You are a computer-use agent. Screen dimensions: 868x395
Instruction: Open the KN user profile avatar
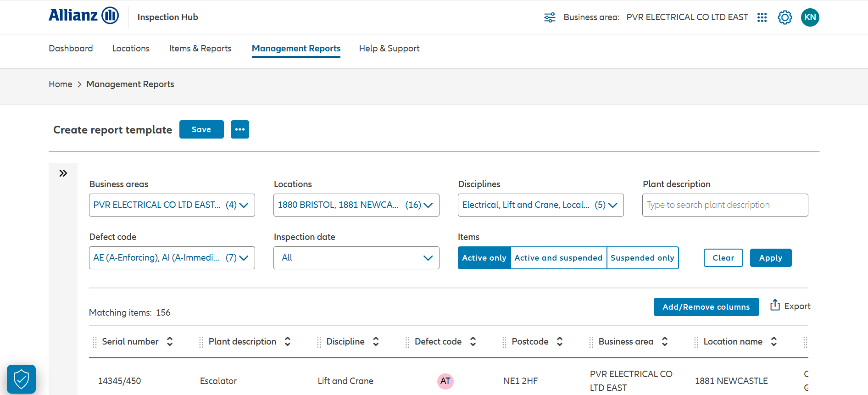point(810,17)
